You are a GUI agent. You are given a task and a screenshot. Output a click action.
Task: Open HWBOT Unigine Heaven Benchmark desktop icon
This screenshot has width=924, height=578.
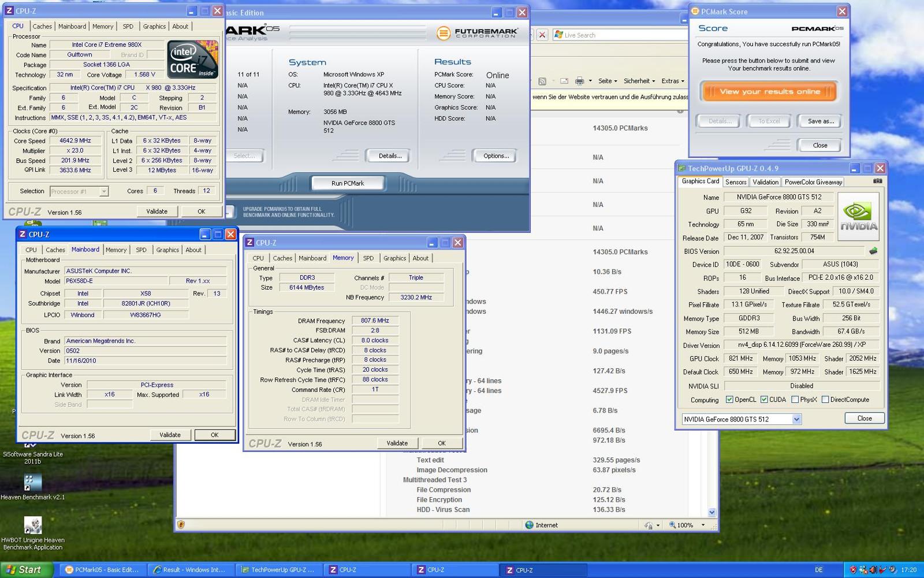(x=32, y=533)
